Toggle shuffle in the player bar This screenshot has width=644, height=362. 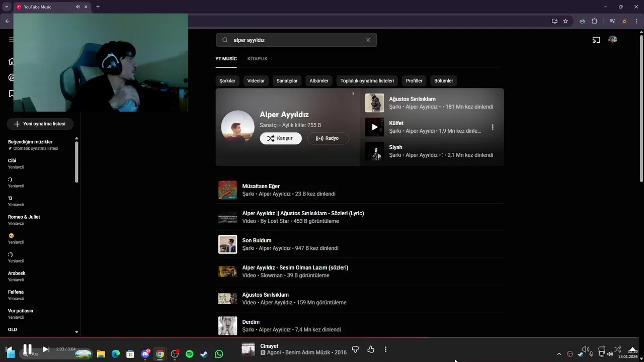(617, 349)
